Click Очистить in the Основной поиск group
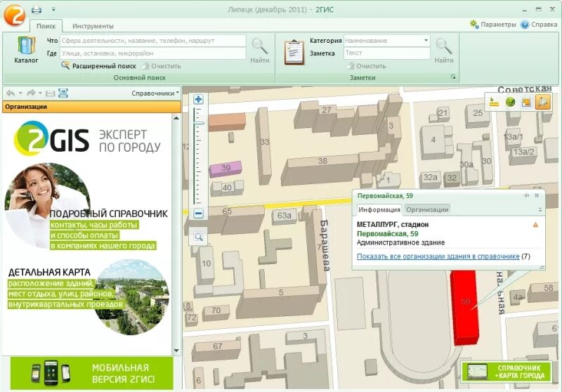This screenshot has height=392, width=562. pyautogui.click(x=161, y=66)
